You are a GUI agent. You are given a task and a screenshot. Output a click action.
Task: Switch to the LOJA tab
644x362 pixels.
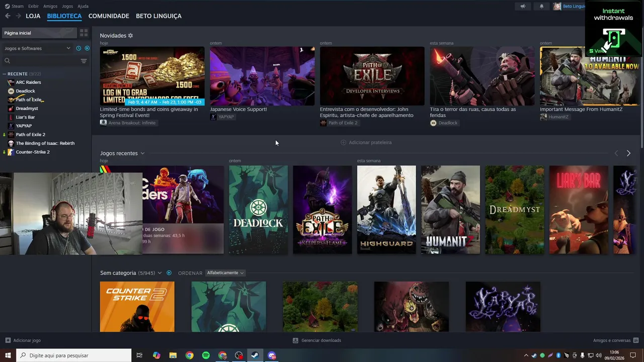(33, 16)
